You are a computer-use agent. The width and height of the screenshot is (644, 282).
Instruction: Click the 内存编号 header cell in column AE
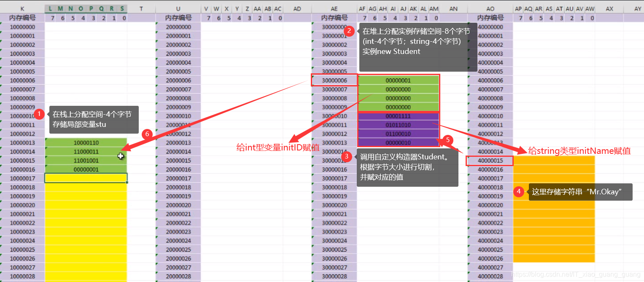coord(334,18)
